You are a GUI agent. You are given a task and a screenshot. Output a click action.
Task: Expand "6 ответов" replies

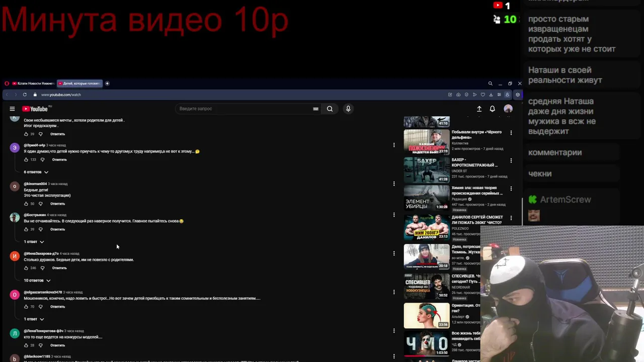[36, 172]
